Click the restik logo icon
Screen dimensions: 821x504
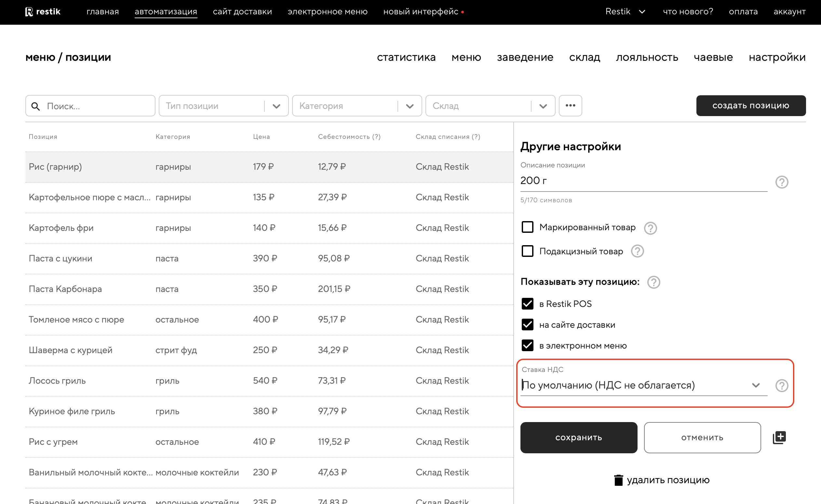click(29, 12)
